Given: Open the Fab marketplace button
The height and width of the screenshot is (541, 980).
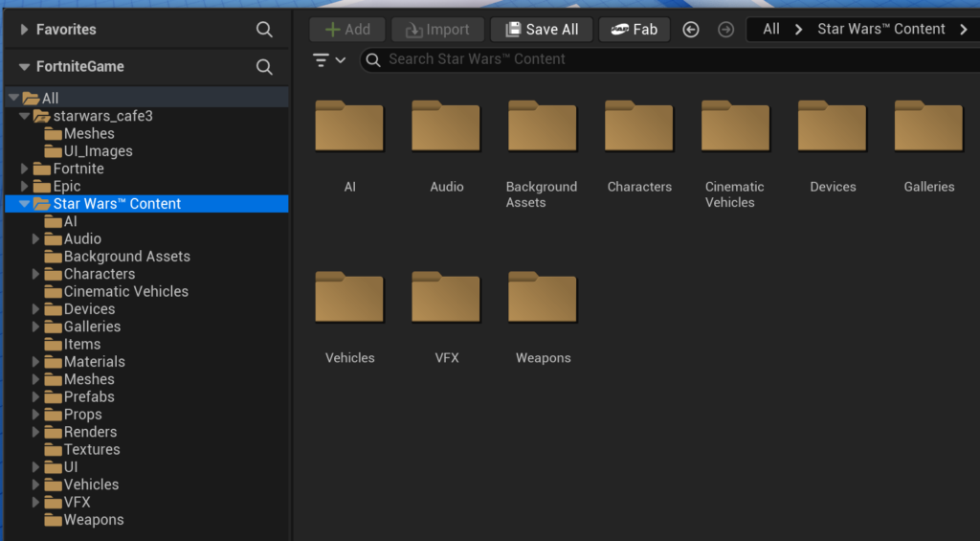Looking at the screenshot, I should point(634,30).
